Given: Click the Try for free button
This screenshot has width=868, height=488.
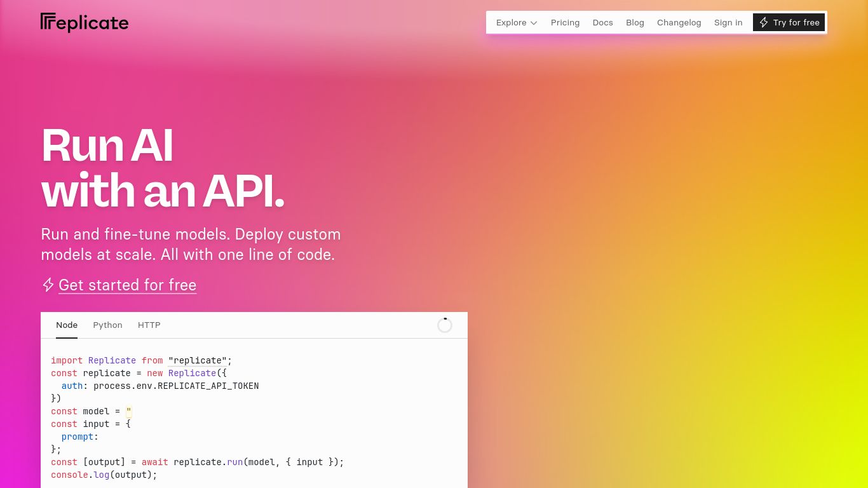Looking at the screenshot, I should coord(789,22).
